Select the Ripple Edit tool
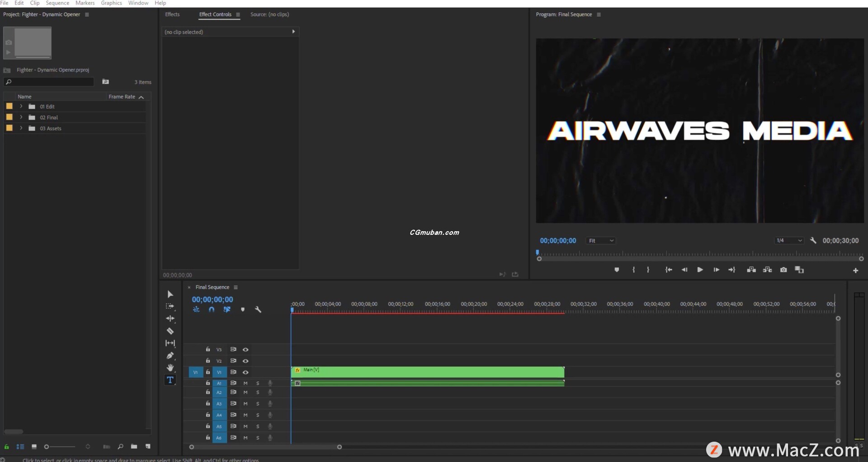Screen dimensions: 868x462 [170, 318]
